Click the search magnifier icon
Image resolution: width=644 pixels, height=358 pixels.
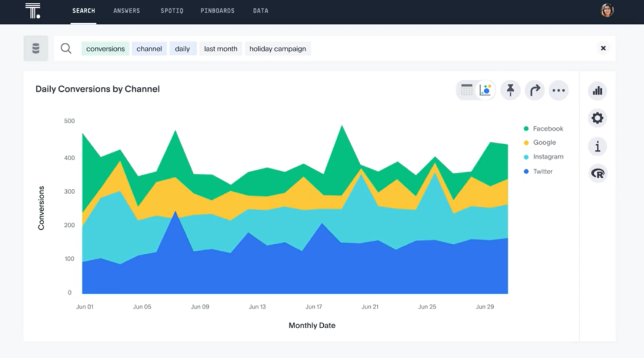tap(66, 48)
